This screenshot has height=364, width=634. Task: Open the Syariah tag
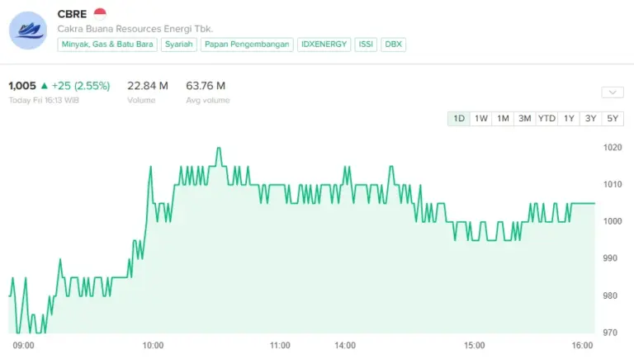tap(178, 45)
